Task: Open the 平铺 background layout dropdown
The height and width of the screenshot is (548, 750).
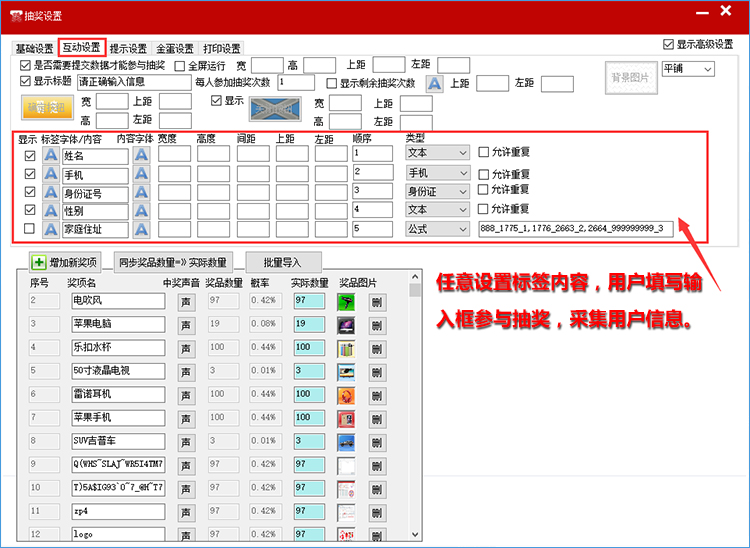Action: [x=688, y=69]
